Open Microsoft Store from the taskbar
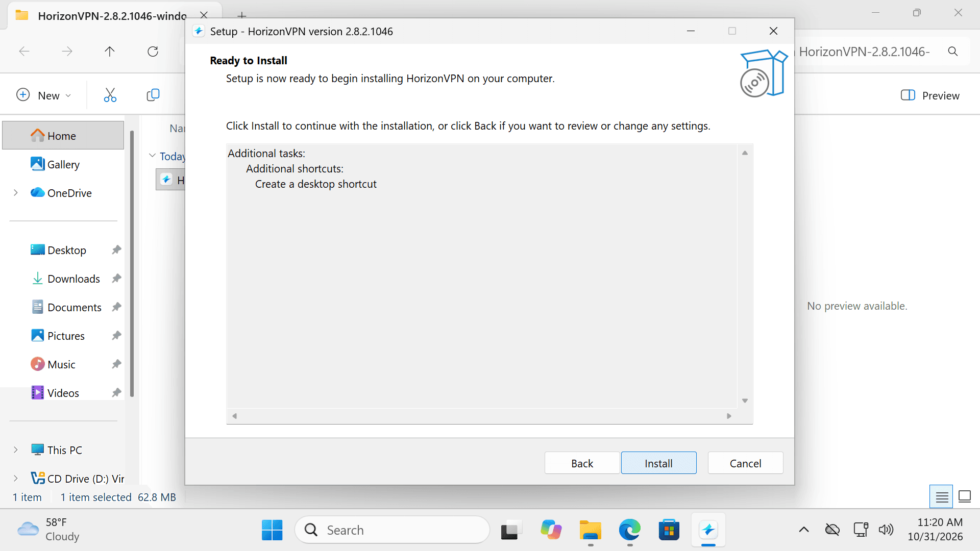Viewport: 980px width, 551px height. (669, 530)
